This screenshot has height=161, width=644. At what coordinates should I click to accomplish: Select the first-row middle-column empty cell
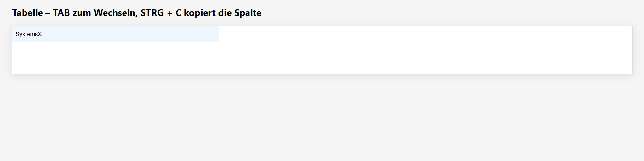tap(322, 34)
